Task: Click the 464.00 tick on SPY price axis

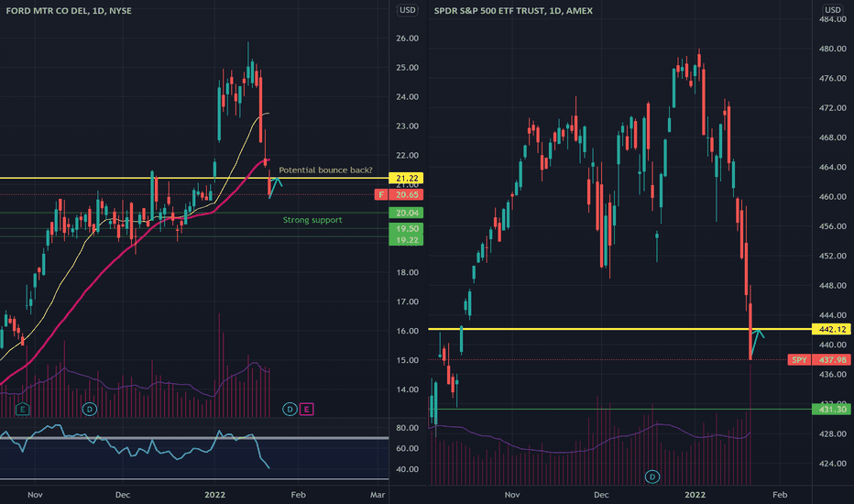Action: click(x=833, y=168)
